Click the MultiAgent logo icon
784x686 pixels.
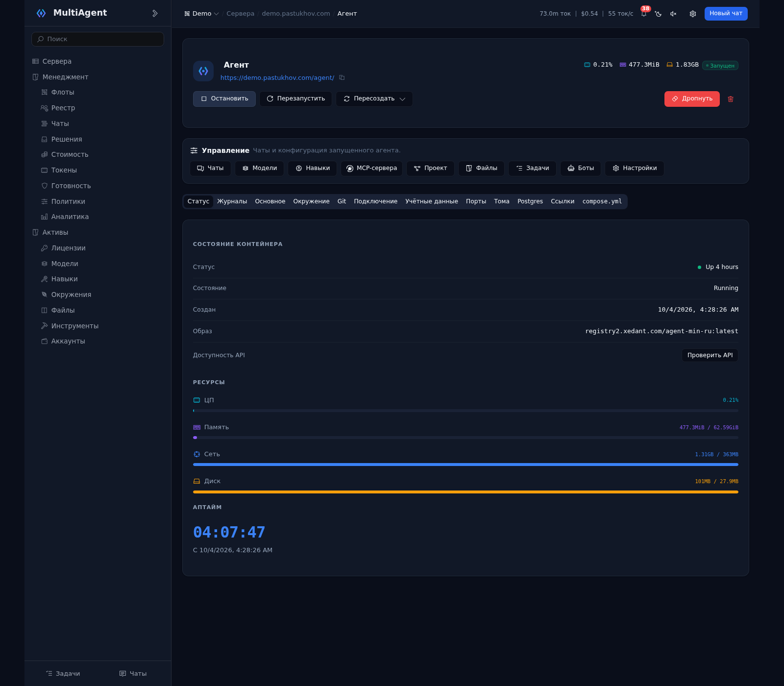point(41,13)
